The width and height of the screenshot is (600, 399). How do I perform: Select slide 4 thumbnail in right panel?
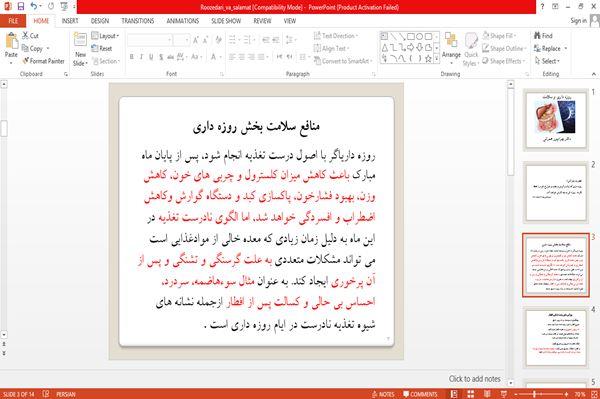click(556, 338)
